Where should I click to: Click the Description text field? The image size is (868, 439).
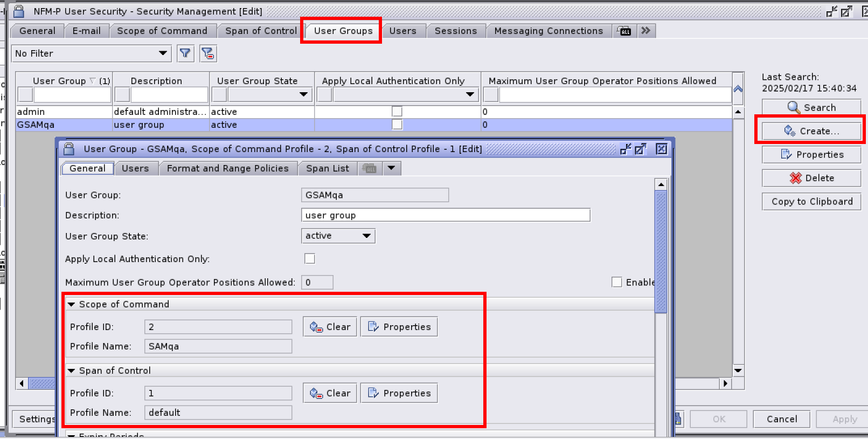coord(445,215)
